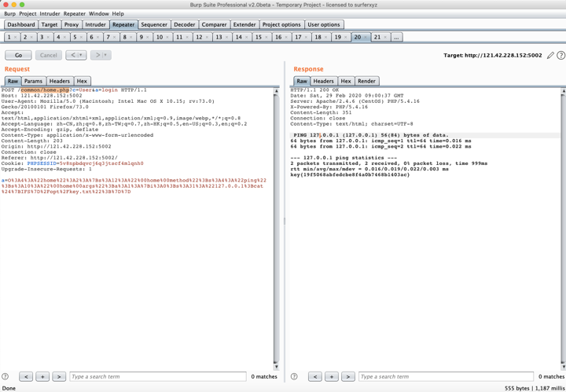Click response search help icon
This screenshot has height=392, width=566.
click(x=294, y=377)
